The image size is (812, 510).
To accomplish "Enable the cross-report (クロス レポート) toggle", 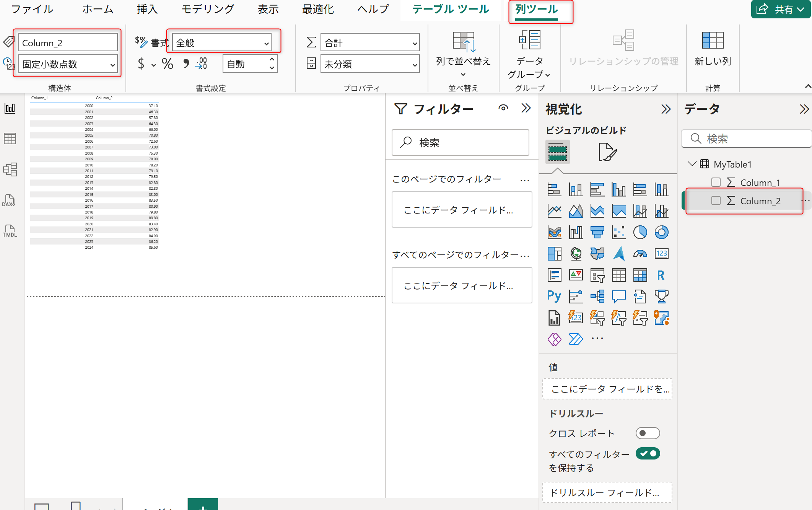I will tap(648, 433).
